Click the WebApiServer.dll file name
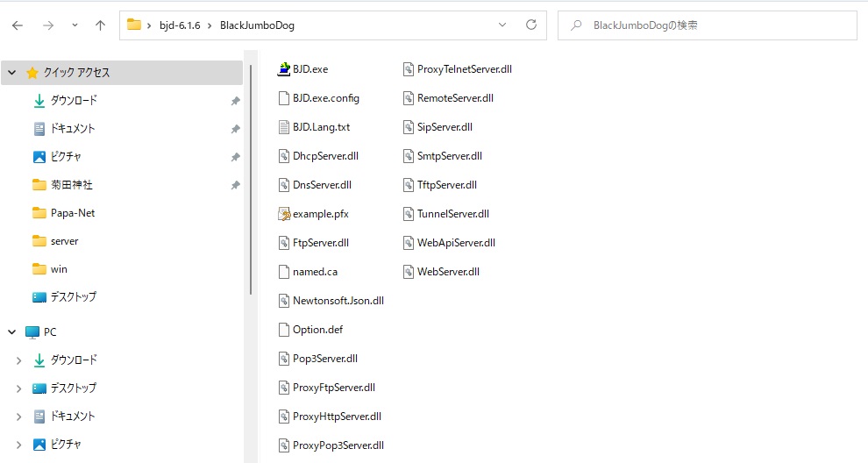868x463 pixels. coord(456,243)
